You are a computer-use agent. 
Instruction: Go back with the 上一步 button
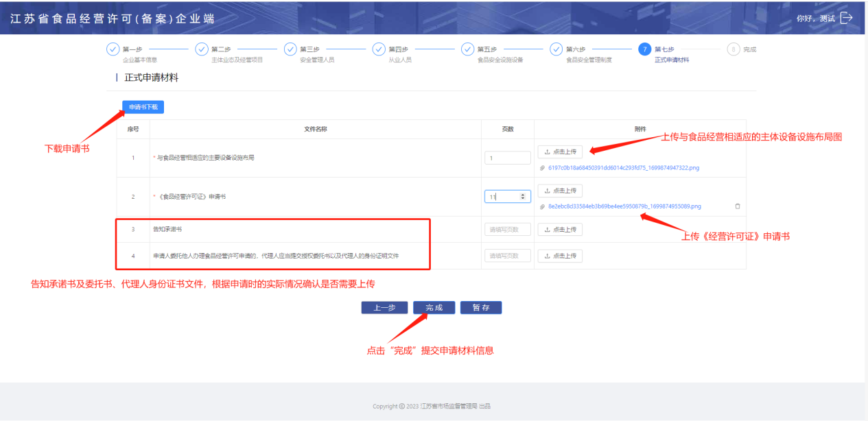pyautogui.click(x=384, y=308)
